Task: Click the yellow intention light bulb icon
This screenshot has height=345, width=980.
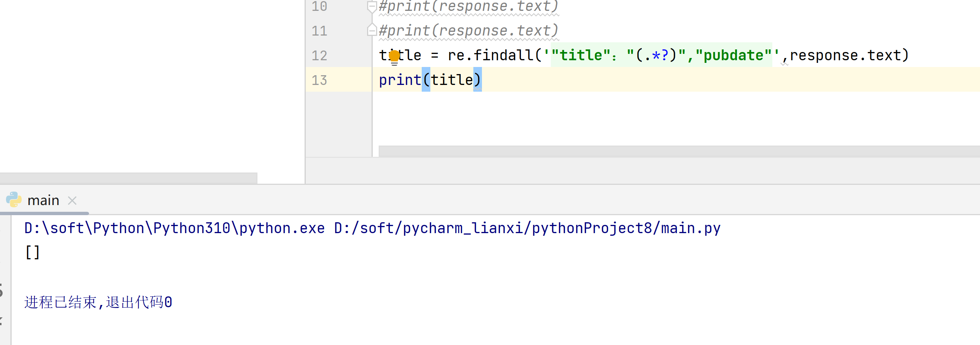Action: [x=394, y=57]
